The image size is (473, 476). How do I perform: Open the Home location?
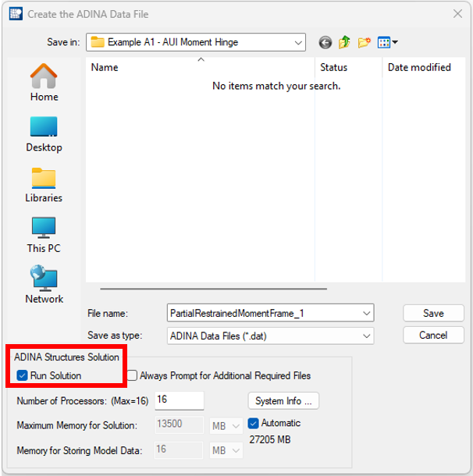[44, 83]
